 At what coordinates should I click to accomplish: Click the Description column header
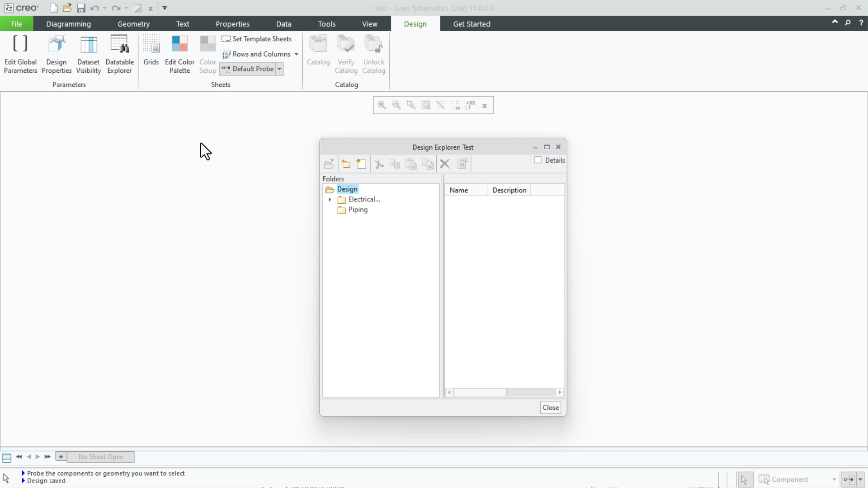(509, 190)
